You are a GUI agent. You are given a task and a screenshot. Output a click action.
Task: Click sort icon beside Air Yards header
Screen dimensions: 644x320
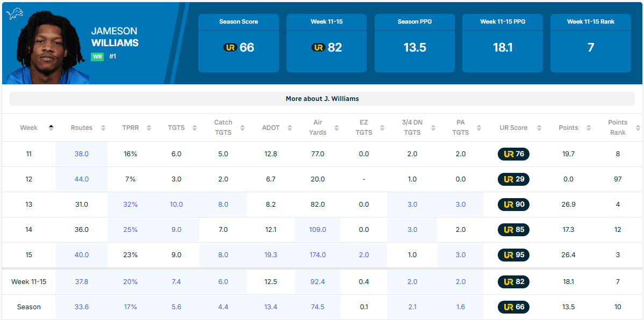click(337, 128)
